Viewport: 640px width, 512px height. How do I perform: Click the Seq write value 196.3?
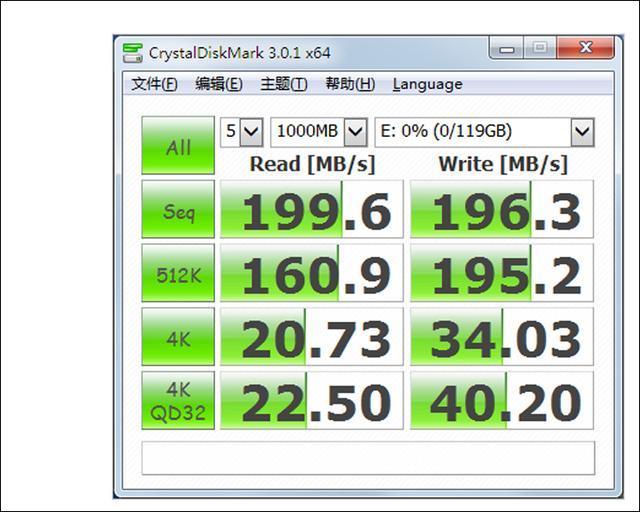[x=502, y=209]
